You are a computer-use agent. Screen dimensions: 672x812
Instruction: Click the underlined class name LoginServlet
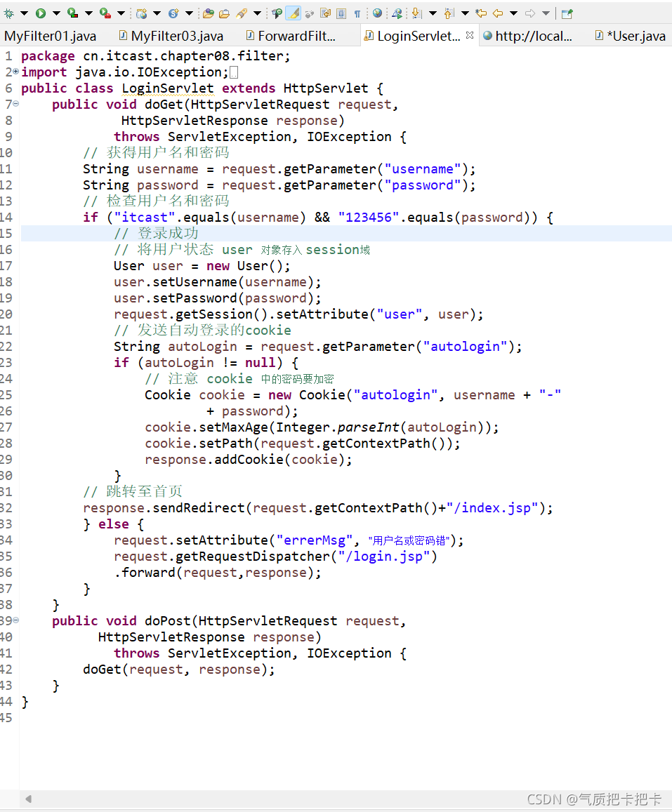pos(167,88)
